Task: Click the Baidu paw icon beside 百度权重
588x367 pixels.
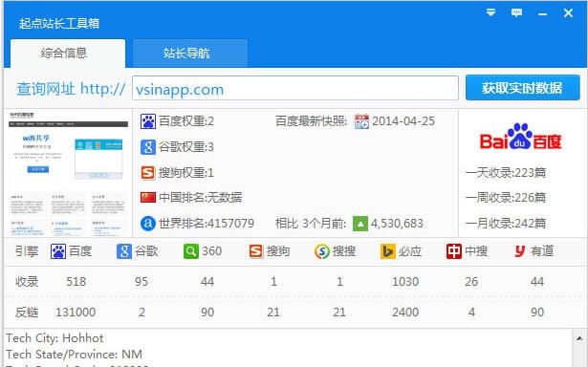Action: pyautogui.click(x=148, y=121)
